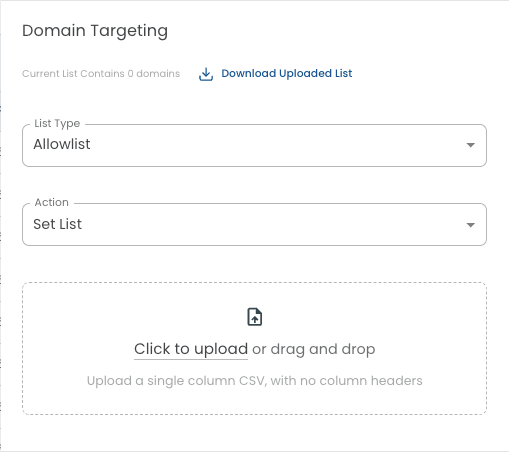Select the Allowlist value in List Type
This screenshot has height=452, width=513.
pyautogui.click(x=62, y=144)
